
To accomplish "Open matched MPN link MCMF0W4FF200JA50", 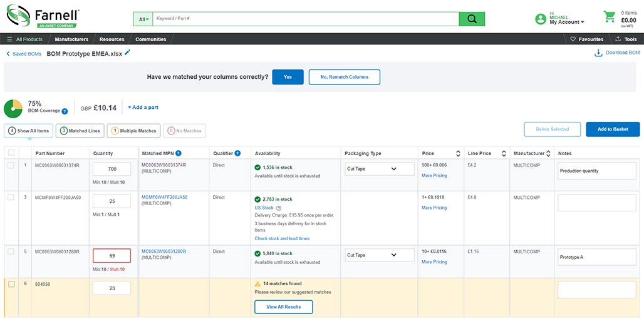I will coord(164,197).
